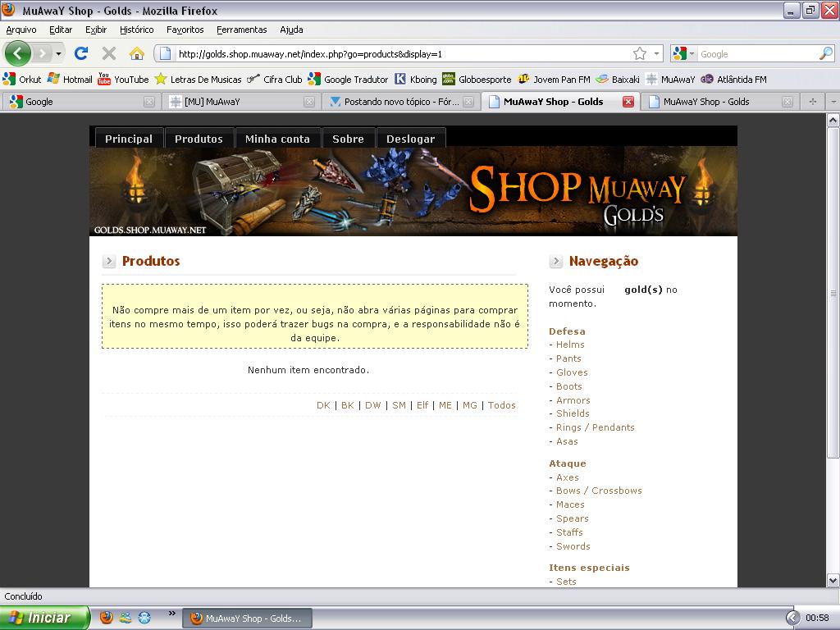
Task: Click the home icon in navigation toolbar
Action: point(137,53)
